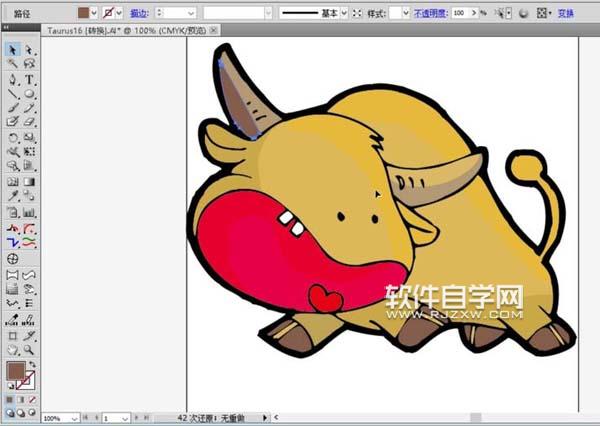This screenshot has height=426, width=600.
Task: Open the 描边 stroke panel link
Action: tap(139, 13)
